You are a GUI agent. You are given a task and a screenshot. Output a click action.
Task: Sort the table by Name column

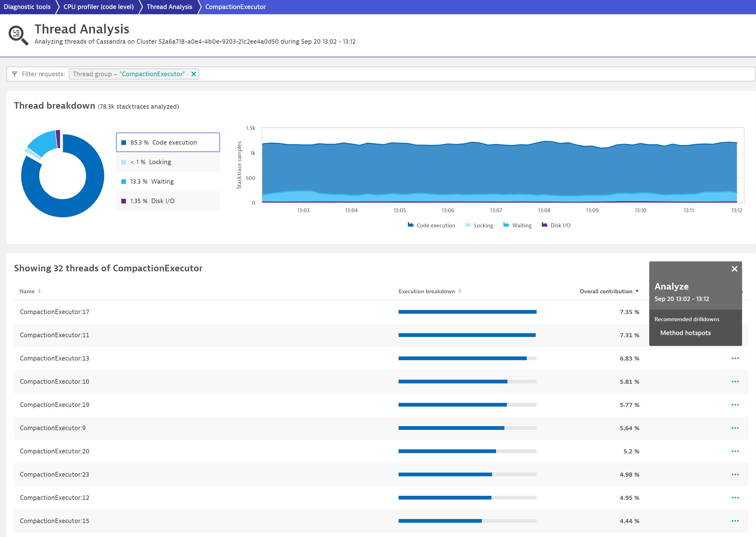(30, 291)
